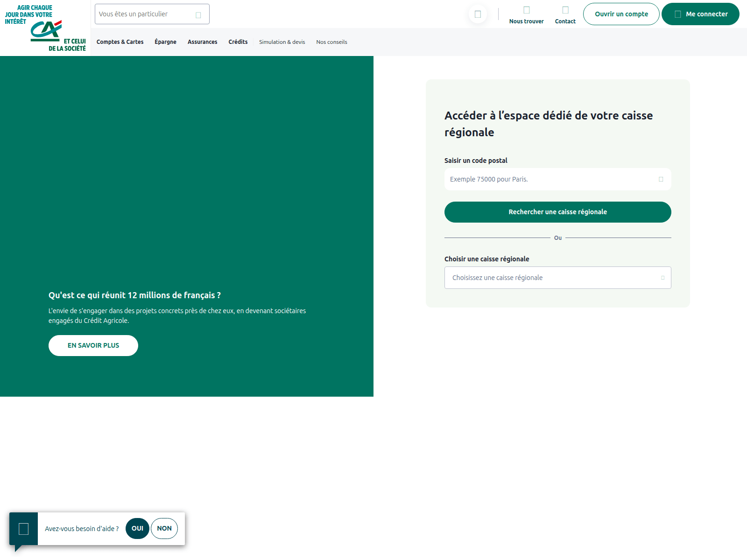This screenshot has height=560, width=747.
Task: Expand 'Choisissez une caisse régionale' dropdown
Action: [558, 278]
